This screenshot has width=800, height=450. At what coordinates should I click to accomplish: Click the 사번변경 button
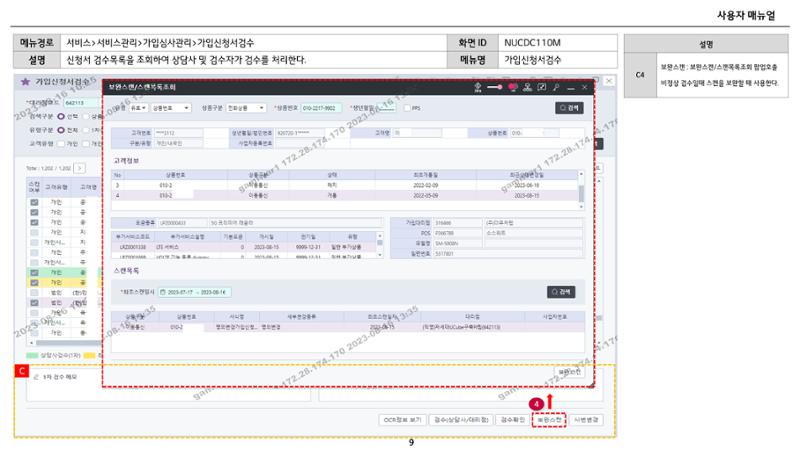(x=586, y=420)
